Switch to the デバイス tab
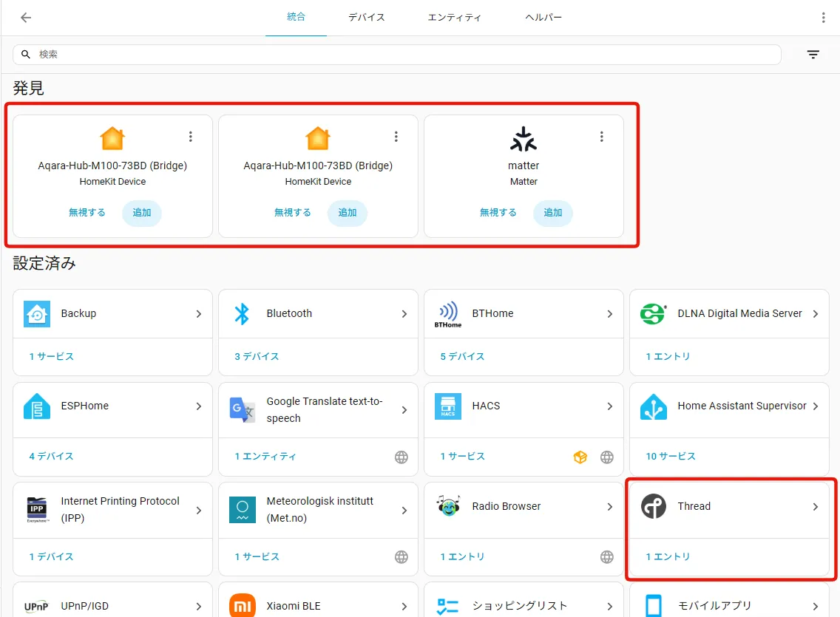The width and height of the screenshot is (840, 617). tap(367, 18)
